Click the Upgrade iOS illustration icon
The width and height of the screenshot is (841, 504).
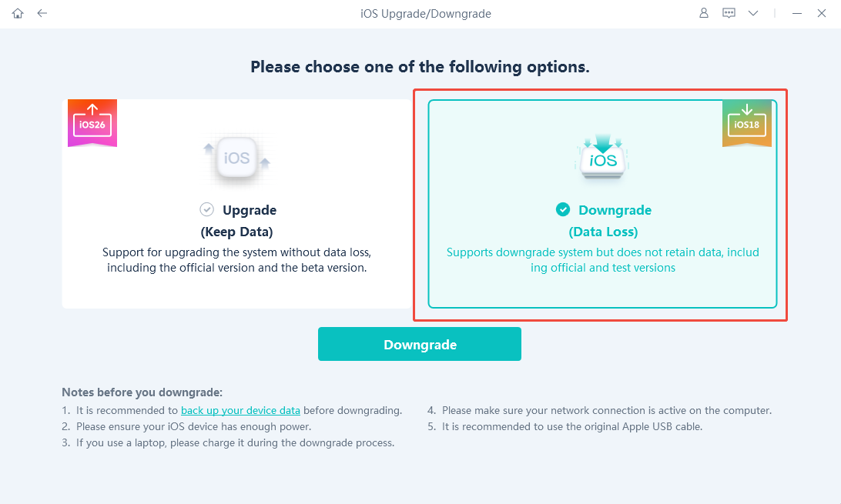point(236,159)
